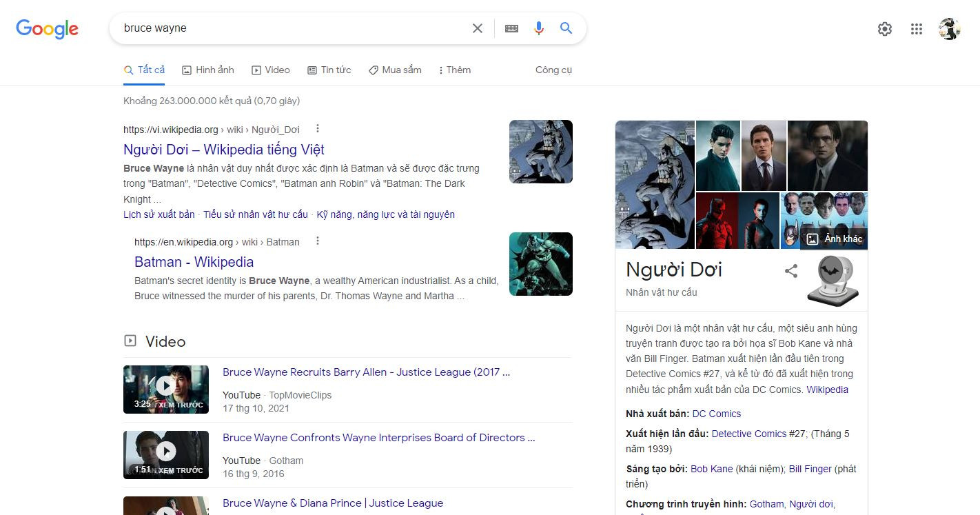Click the Người dơi TV show link
This screenshot has width=980, height=515.
(811, 504)
